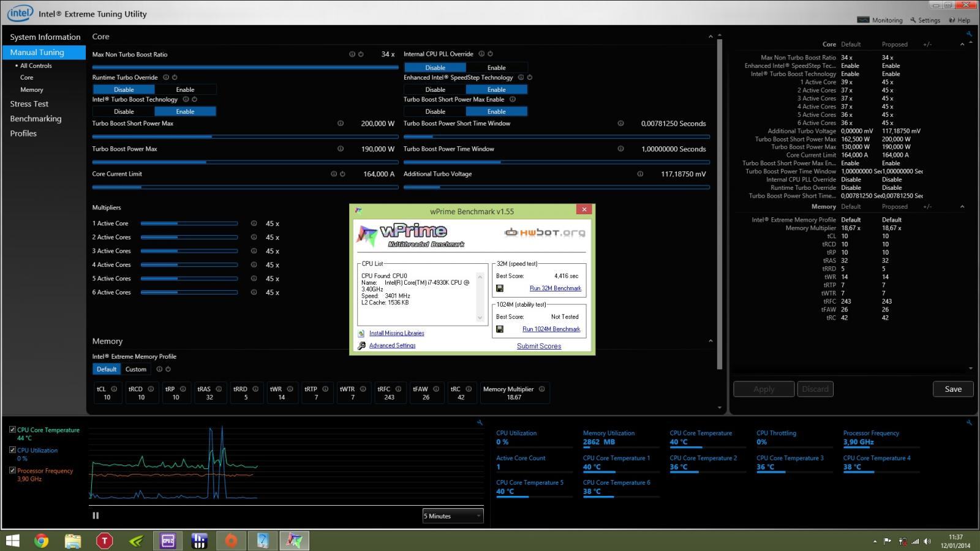Screen dimensions: 980x551
Task: Click wrench icon above the monitor tiles panel
Action: (x=969, y=422)
